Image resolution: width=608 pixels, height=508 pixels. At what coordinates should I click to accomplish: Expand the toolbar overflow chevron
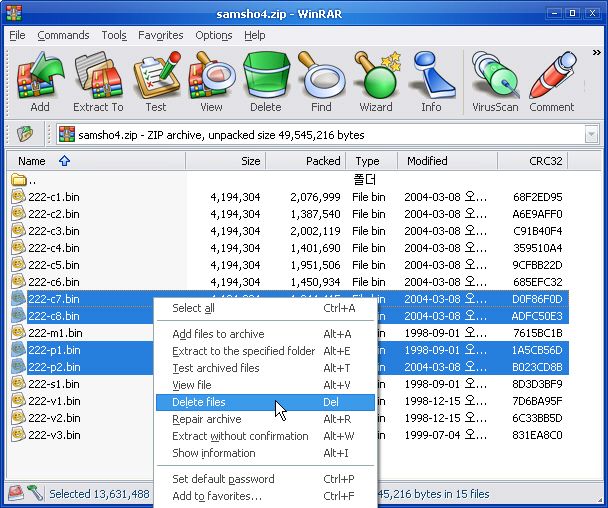(x=596, y=52)
